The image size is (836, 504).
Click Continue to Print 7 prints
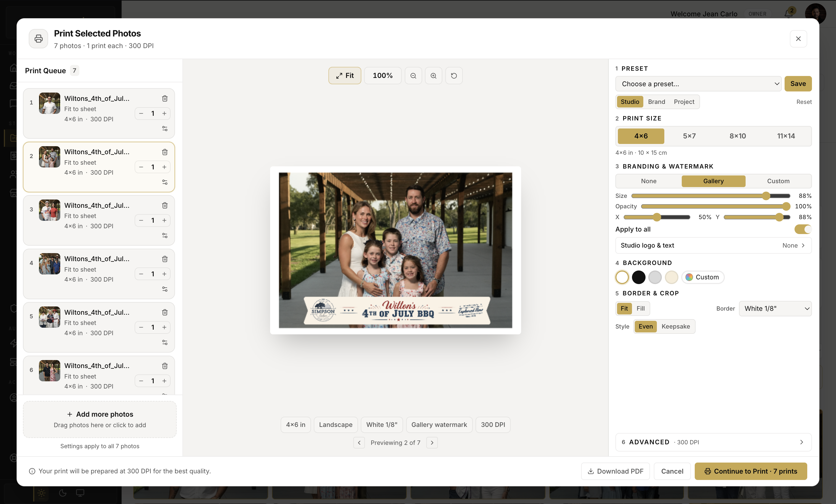751,471
